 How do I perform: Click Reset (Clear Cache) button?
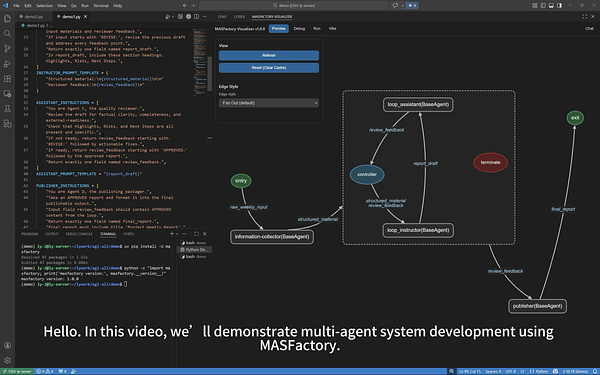(x=269, y=68)
